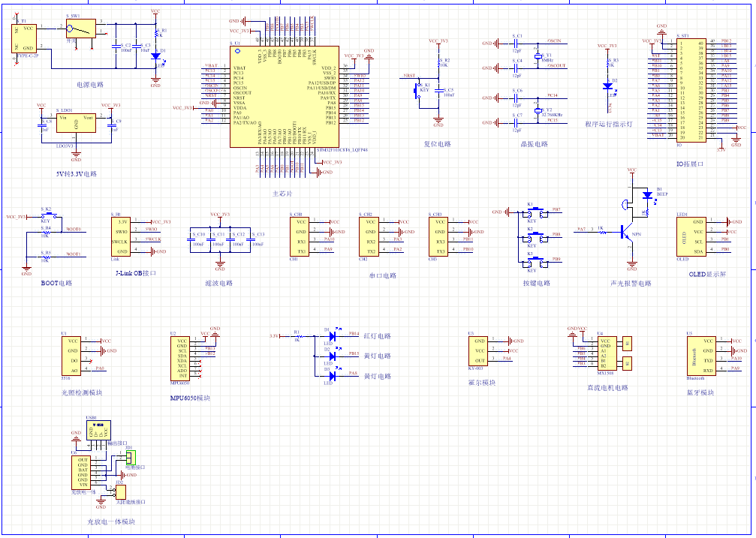Image resolution: width=756 pixels, height=538 pixels.
Task: Click the '红灯电路' label
Action: (x=377, y=336)
